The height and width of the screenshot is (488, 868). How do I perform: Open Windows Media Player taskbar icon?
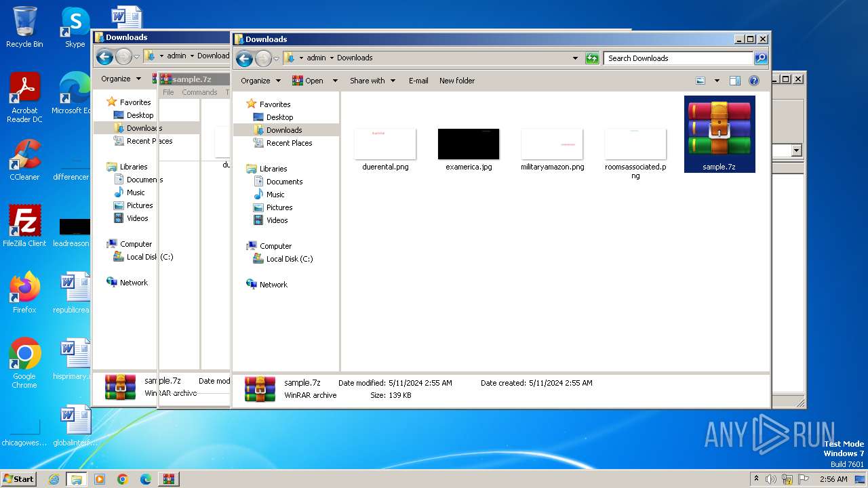click(100, 479)
